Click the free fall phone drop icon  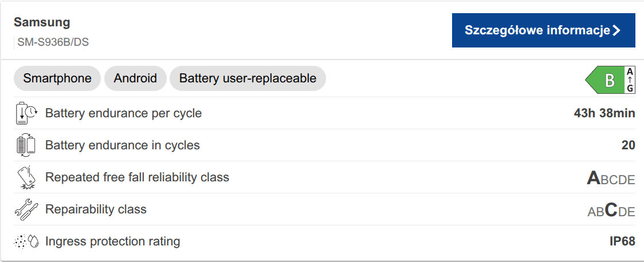click(26, 177)
